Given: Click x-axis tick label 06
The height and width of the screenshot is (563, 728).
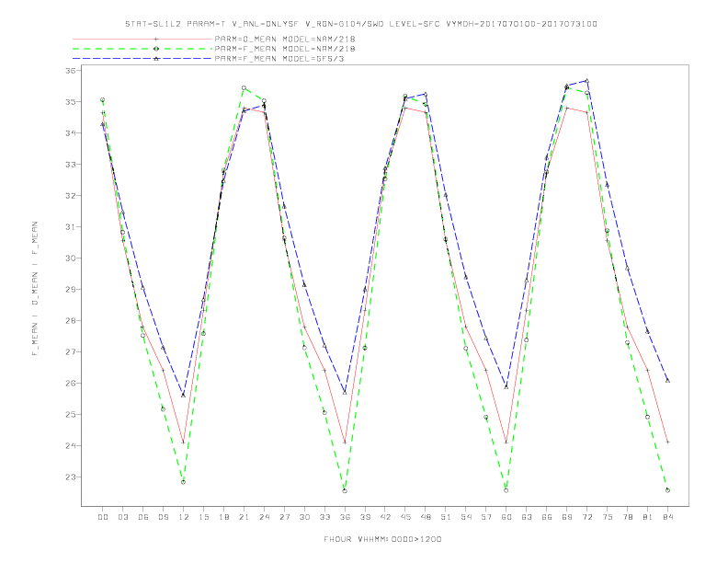Looking at the screenshot, I should 143,517.
